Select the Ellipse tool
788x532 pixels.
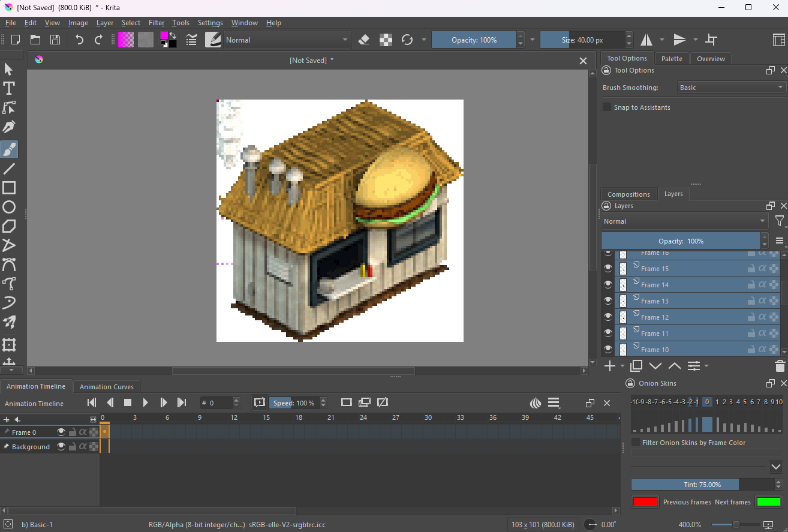point(9,207)
